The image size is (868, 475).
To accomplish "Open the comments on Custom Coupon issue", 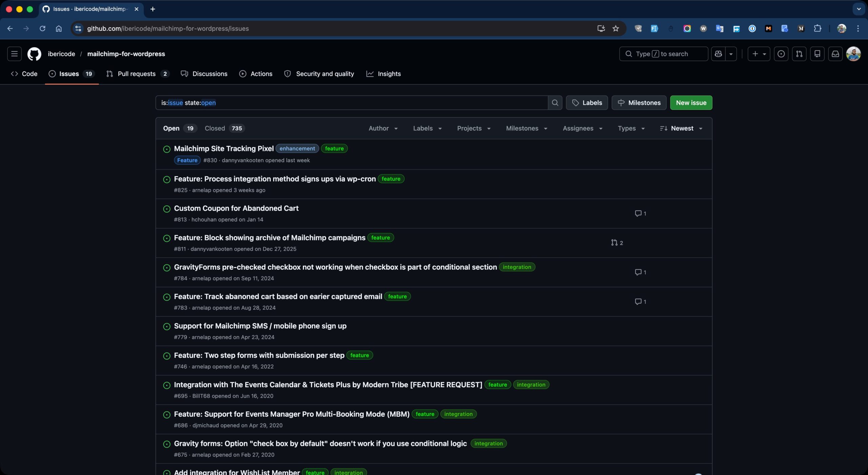I will (x=640, y=213).
